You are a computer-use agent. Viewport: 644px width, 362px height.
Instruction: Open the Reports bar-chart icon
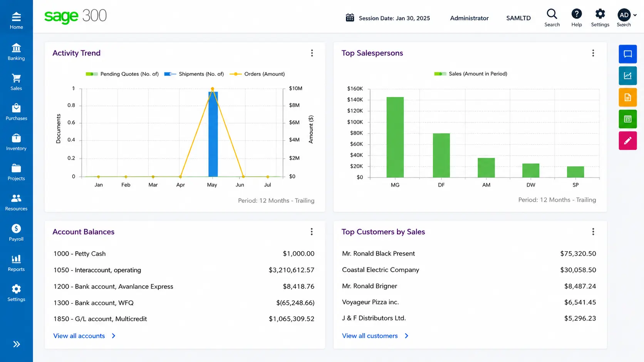(16, 259)
